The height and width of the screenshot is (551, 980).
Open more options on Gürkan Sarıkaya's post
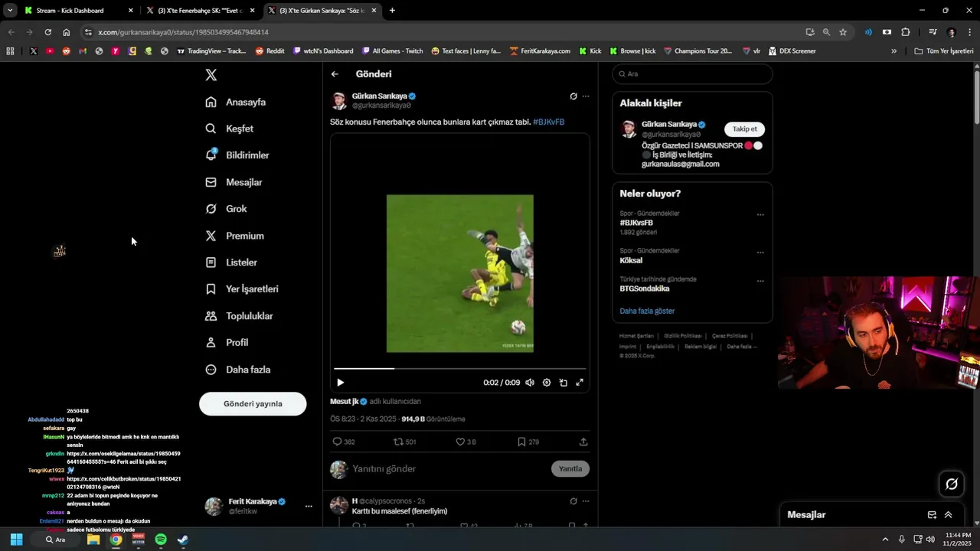[586, 96]
